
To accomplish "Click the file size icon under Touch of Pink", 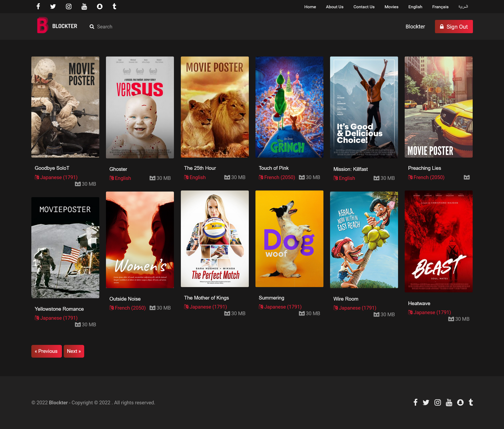I will (302, 177).
